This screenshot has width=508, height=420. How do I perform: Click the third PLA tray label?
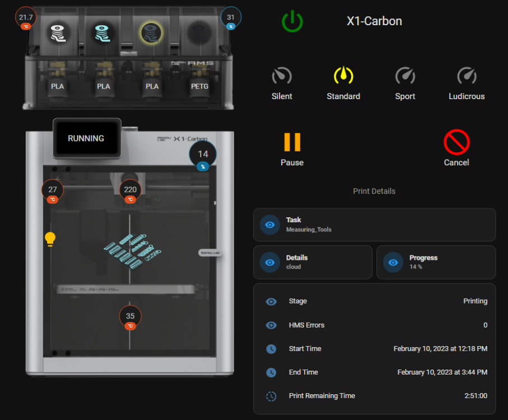pos(152,86)
